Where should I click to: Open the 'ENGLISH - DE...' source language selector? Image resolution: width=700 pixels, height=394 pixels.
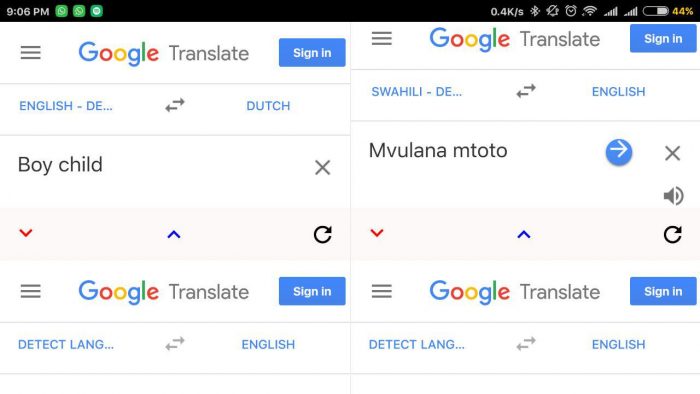click(x=66, y=106)
